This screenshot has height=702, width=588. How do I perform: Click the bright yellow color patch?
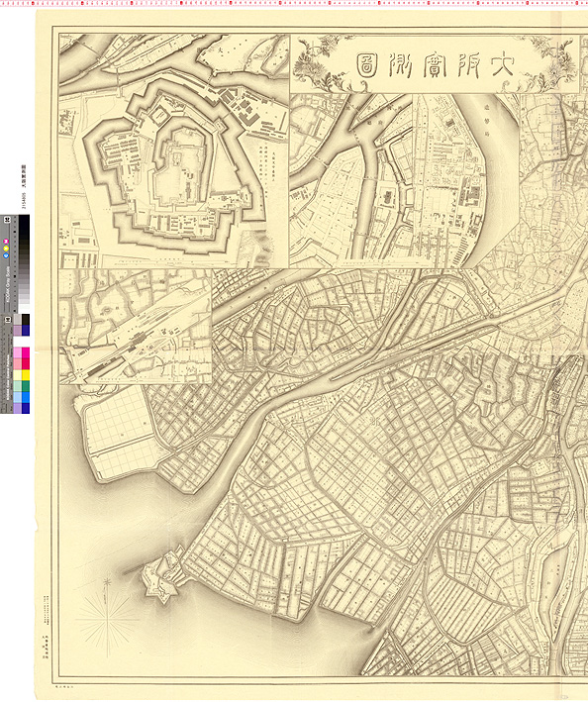coord(26,374)
